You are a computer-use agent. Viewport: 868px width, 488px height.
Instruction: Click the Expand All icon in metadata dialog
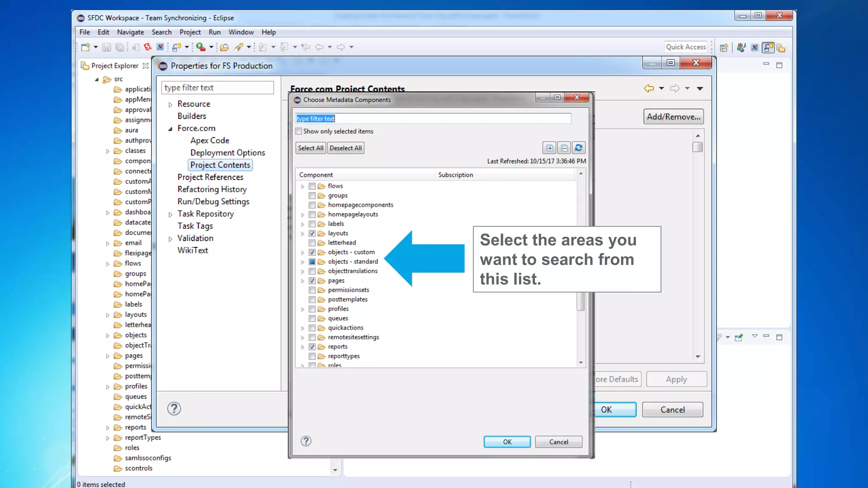tap(550, 148)
